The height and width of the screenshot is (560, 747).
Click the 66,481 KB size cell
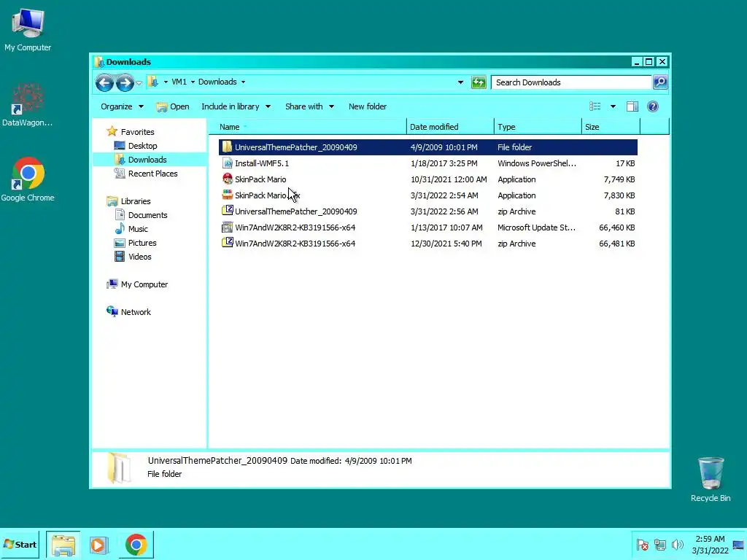click(x=617, y=244)
